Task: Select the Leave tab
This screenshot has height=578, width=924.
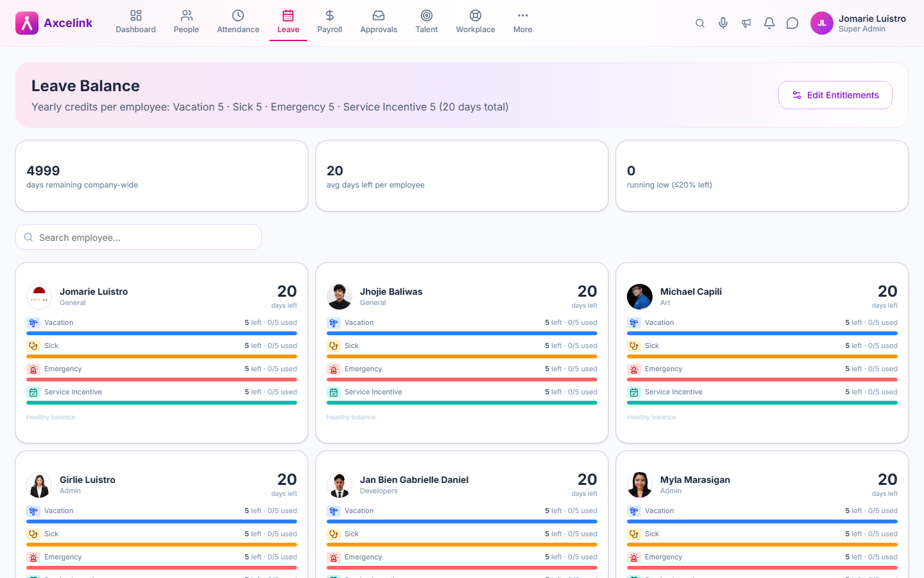Action: point(288,22)
